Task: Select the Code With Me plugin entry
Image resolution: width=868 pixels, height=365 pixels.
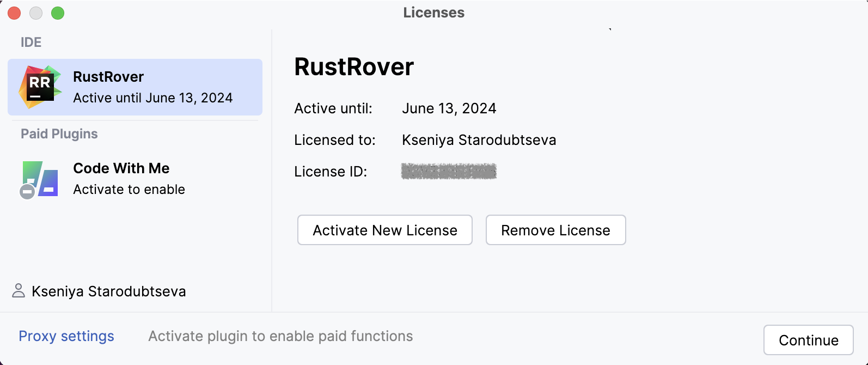Action: coord(135,179)
